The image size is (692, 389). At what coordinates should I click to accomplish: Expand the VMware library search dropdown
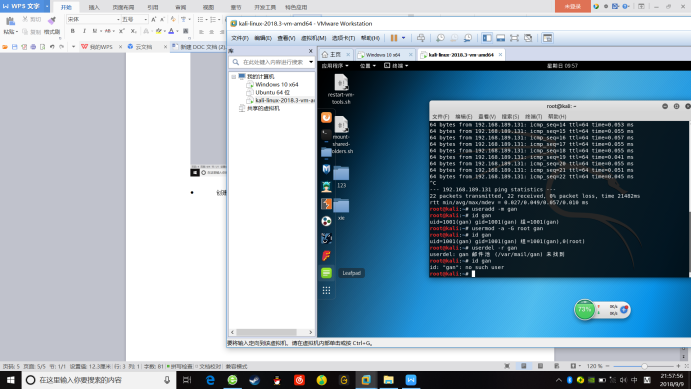[311, 62]
